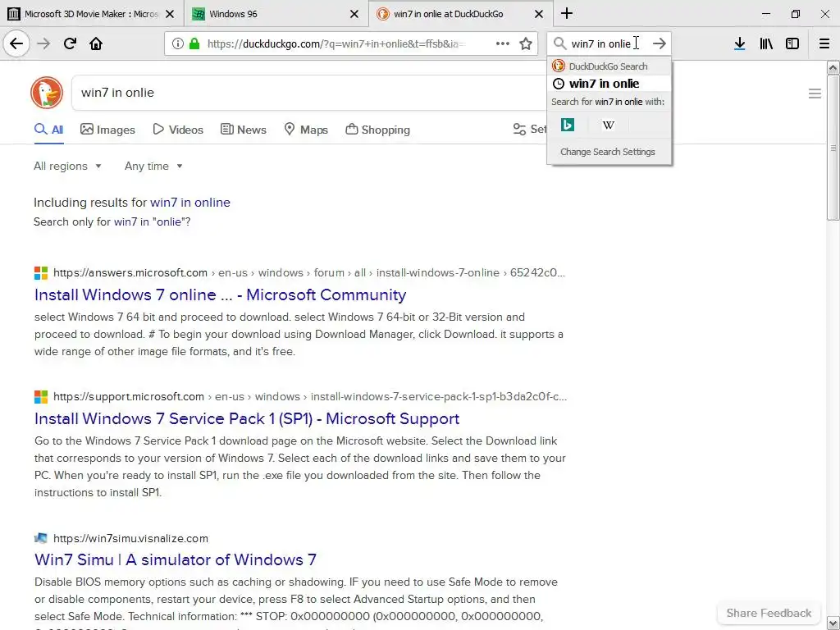Screen dimensions: 840x630
Task: Reload the current page
Action: [x=70, y=43]
